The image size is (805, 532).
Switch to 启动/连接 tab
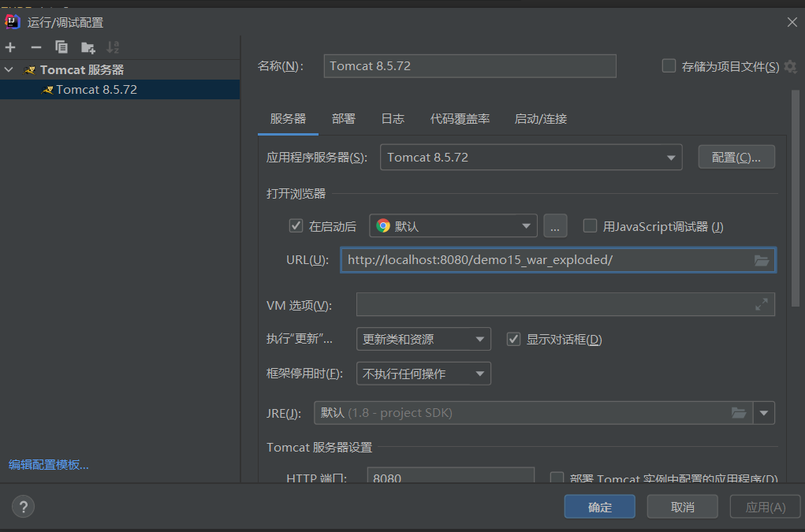coord(541,119)
